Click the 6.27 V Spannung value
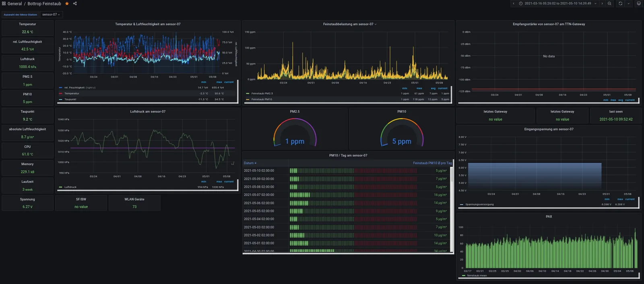 [x=27, y=207]
